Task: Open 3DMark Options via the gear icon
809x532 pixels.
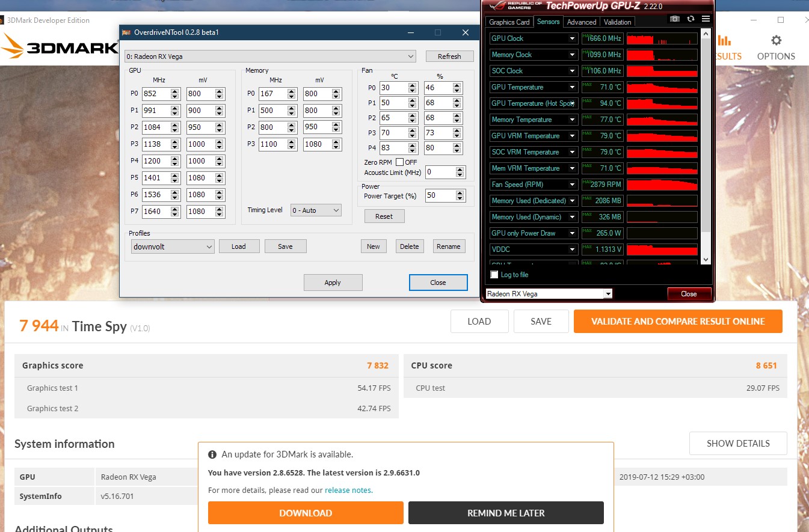Action: pyautogui.click(x=777, y=41)
